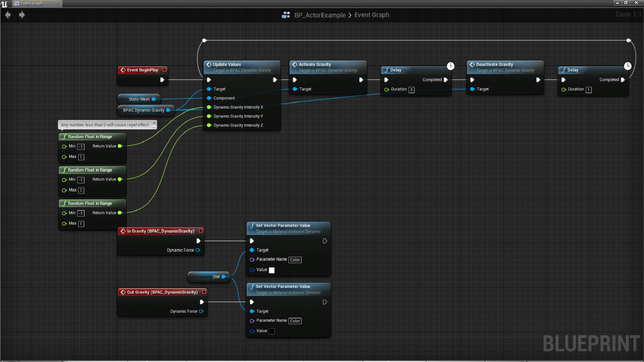Click the blueprint icon beside BP_ActorExample breadcrumb
This screenshot has height=362, width=644.
tap(286, 15)
